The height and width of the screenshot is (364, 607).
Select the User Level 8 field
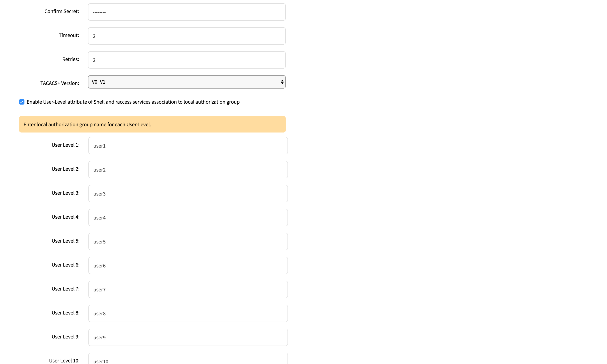click(188, 314)
